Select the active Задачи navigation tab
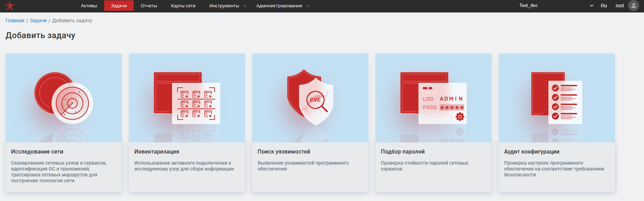Image resolution: width=644 pixels, height=201 pixels. (119, 6)
